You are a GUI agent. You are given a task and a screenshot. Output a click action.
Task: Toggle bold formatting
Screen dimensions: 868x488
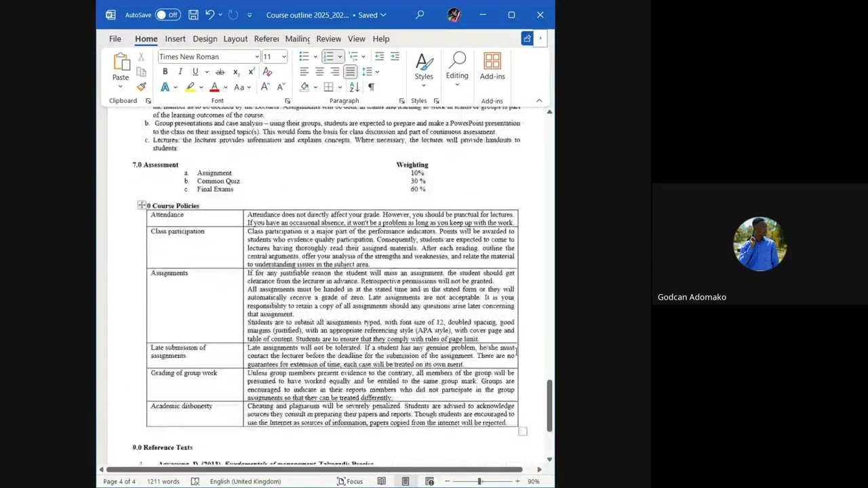(x=165, y=72)
